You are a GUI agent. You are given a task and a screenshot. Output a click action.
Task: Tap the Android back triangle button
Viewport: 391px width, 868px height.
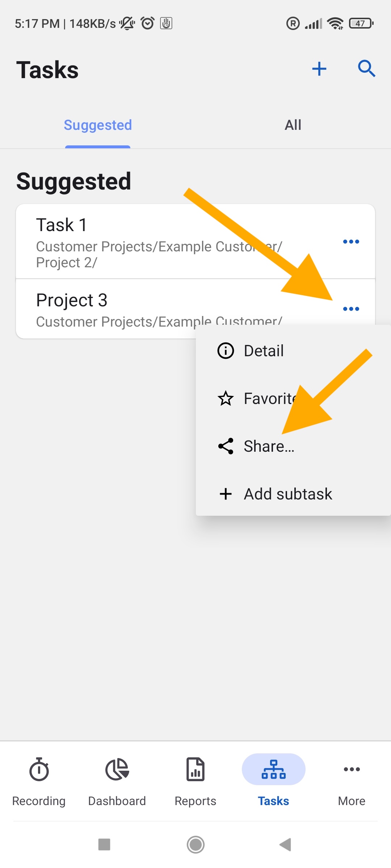tap(286, 845)
